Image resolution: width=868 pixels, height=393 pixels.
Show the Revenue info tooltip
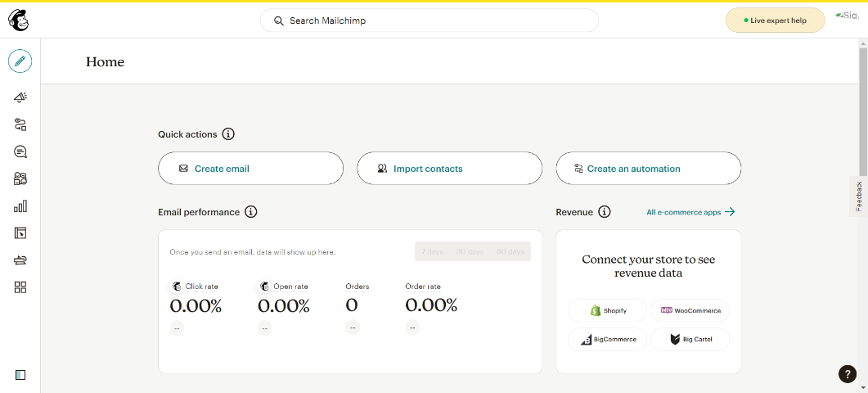tap(605, 212)
